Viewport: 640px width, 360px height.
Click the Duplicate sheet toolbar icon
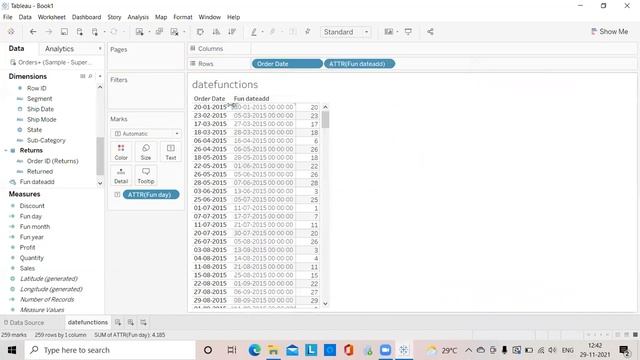159,32
